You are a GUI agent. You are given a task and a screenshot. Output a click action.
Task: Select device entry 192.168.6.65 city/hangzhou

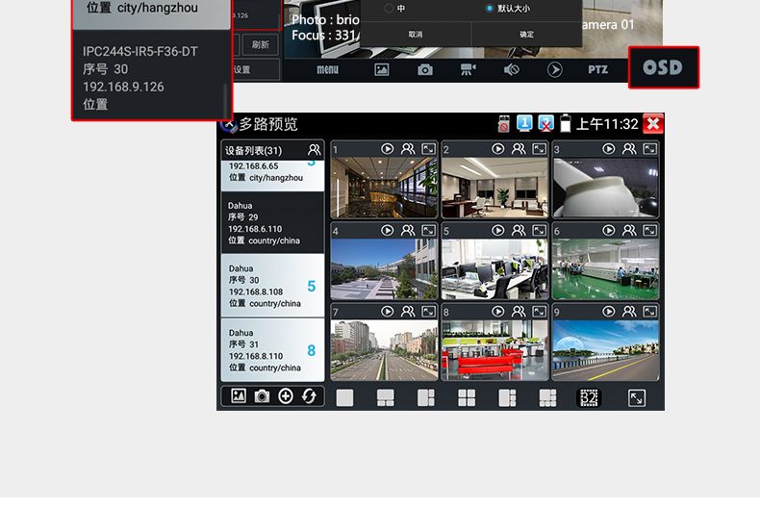point(272,175)
